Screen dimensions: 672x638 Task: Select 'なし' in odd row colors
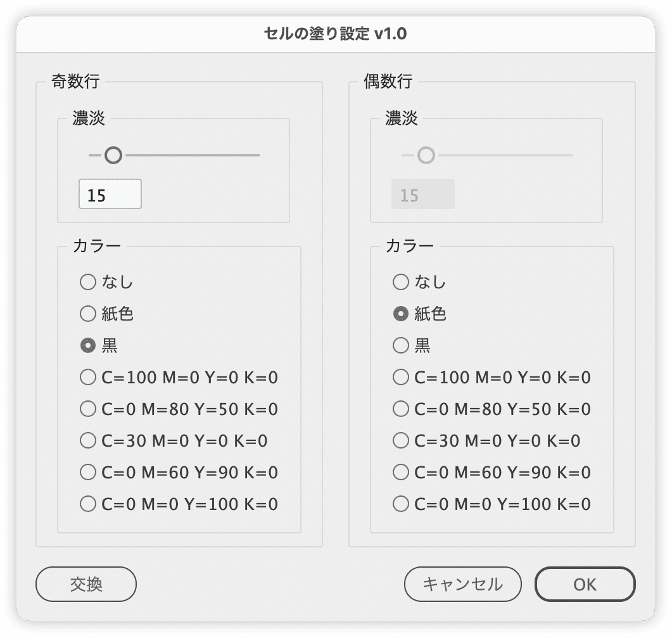pyautogui.click(x=87, y=282)
